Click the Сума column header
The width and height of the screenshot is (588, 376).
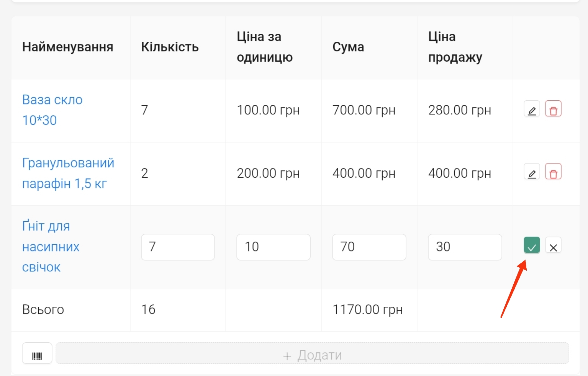point(348,47)
